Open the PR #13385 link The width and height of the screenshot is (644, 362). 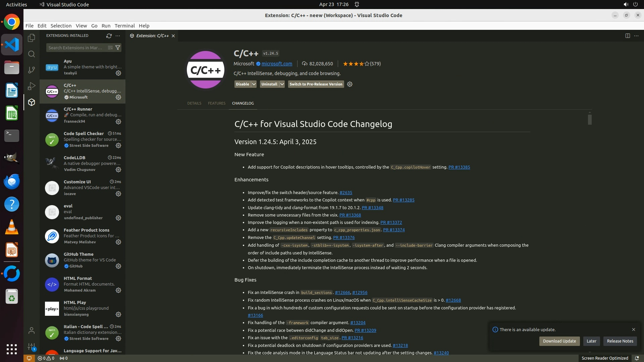coord(459,167)
